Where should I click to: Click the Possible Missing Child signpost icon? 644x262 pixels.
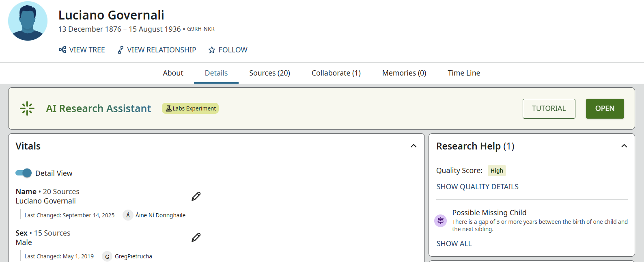click(441, 221)
